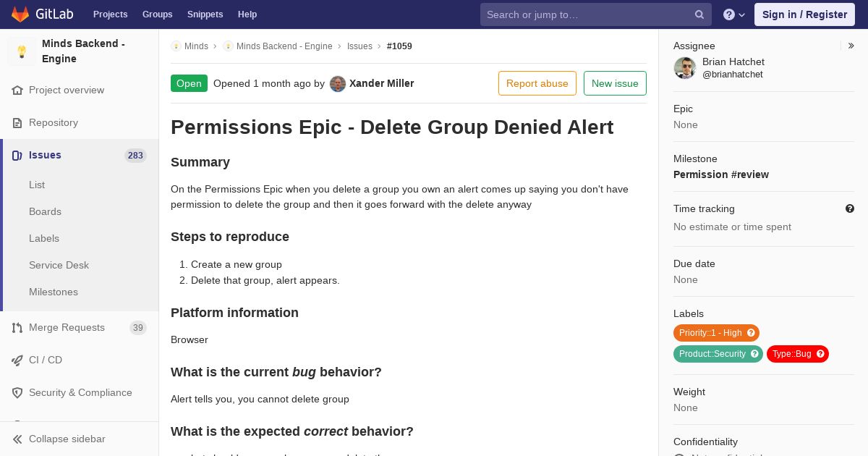The height and width of the screenshot is (456, 868).
Task: Click Xander Miller's avatar
Action: click(338, 84)
